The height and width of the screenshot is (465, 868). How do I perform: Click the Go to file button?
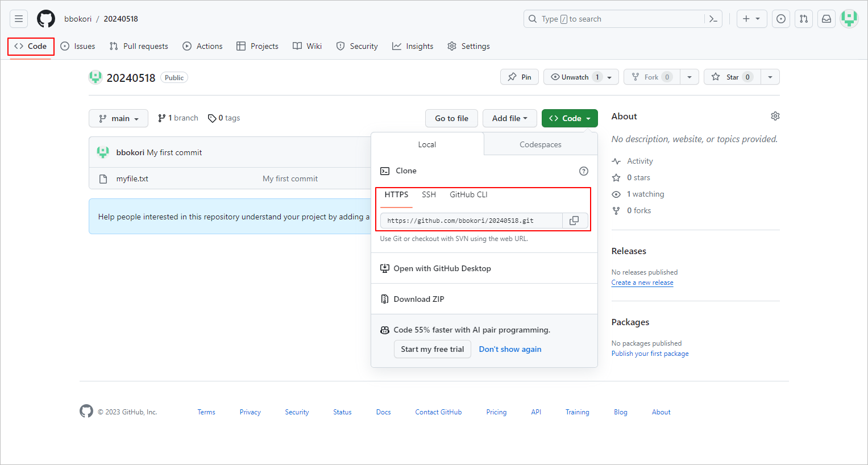click(x=452, y=118)
